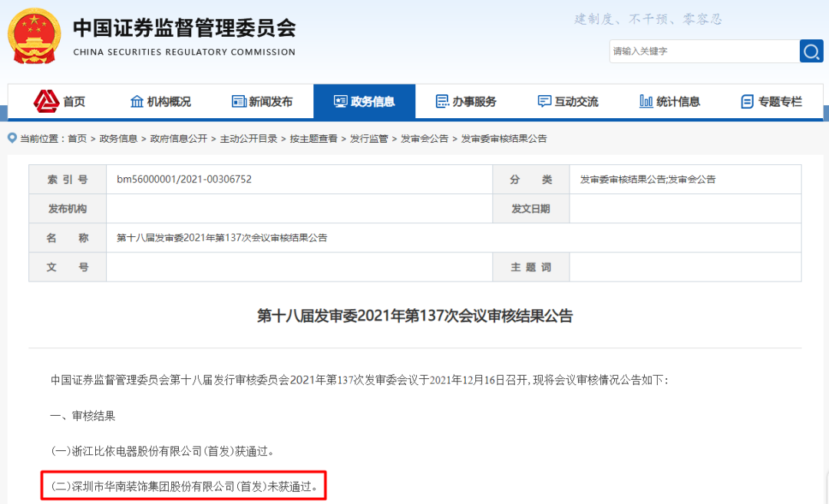
Task: Click the 发布机构 table label
Action: click(x=68, y=209)
